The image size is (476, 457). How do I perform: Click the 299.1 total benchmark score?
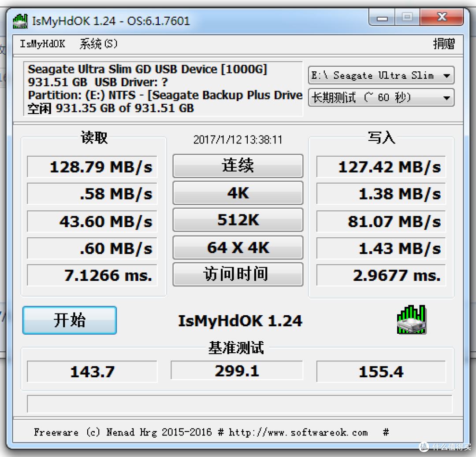237,370
